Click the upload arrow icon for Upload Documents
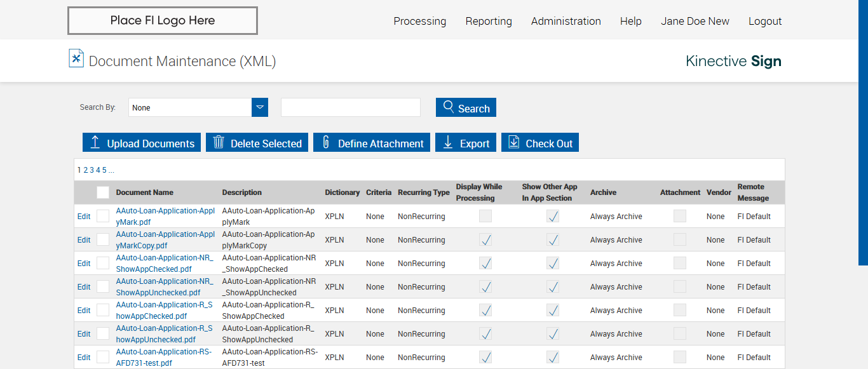The image size is (868, 369). [95, 142]
